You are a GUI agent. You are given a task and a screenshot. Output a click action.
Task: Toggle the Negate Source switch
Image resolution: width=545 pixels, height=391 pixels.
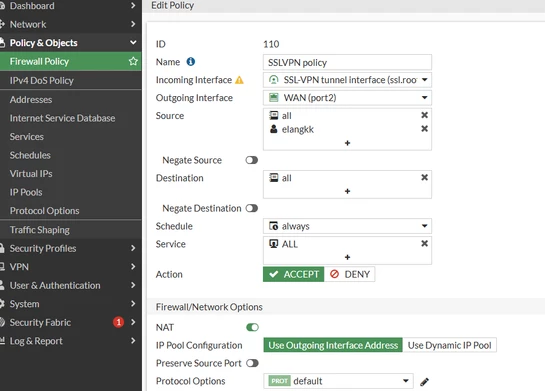(x=252, y=160)
